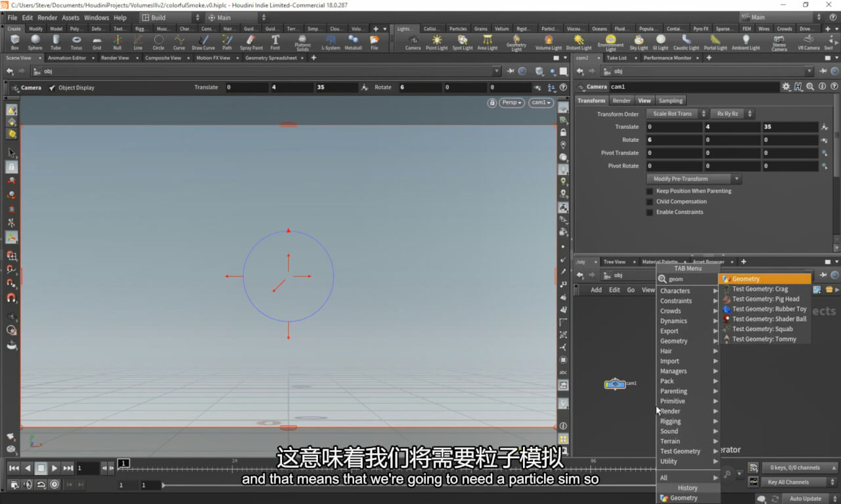Play the timeline forward
This screenshot has height=504, width=841.
pyautogui.click(x=55, y=469)
